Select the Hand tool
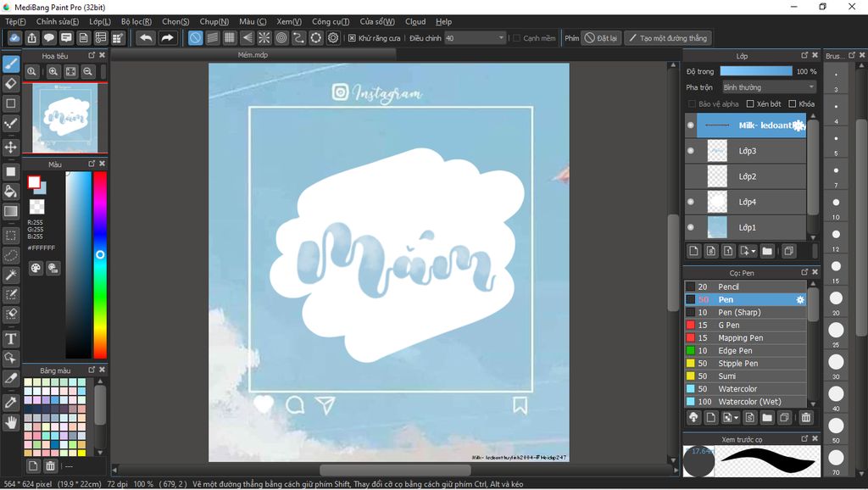This screenshot has height=490, width=868. pos(10,422)
